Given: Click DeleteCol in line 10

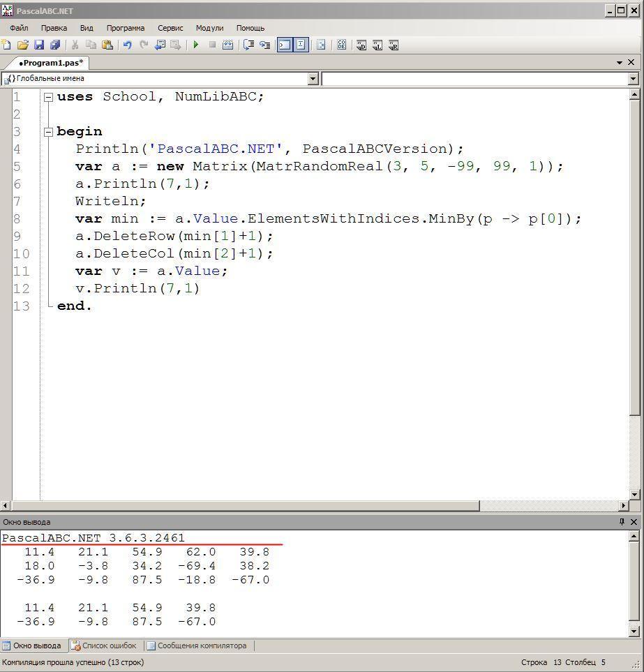Looking at the screenshot, I should click(134, 254).
